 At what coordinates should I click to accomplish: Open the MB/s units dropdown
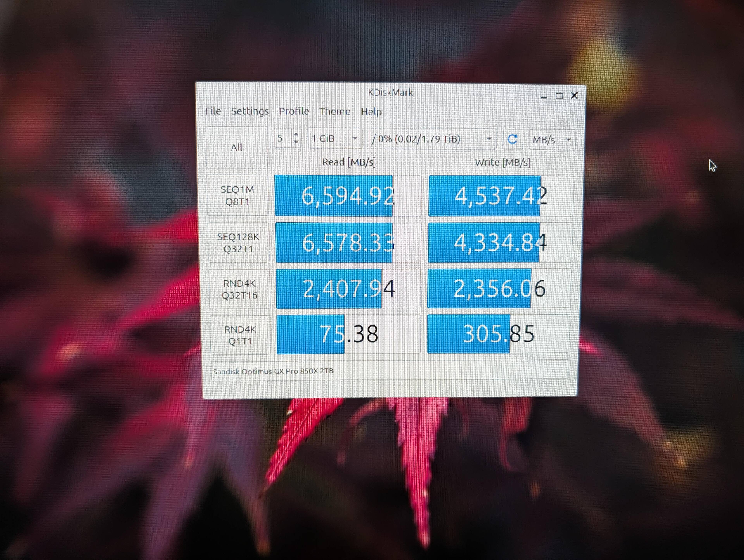point(552,140)
